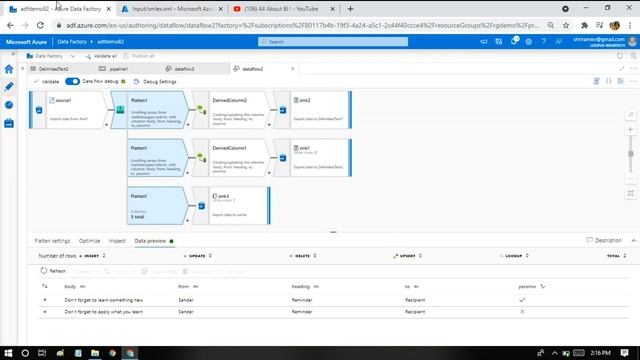Click the Validate button in dataflow toolbar

point(47,82)
